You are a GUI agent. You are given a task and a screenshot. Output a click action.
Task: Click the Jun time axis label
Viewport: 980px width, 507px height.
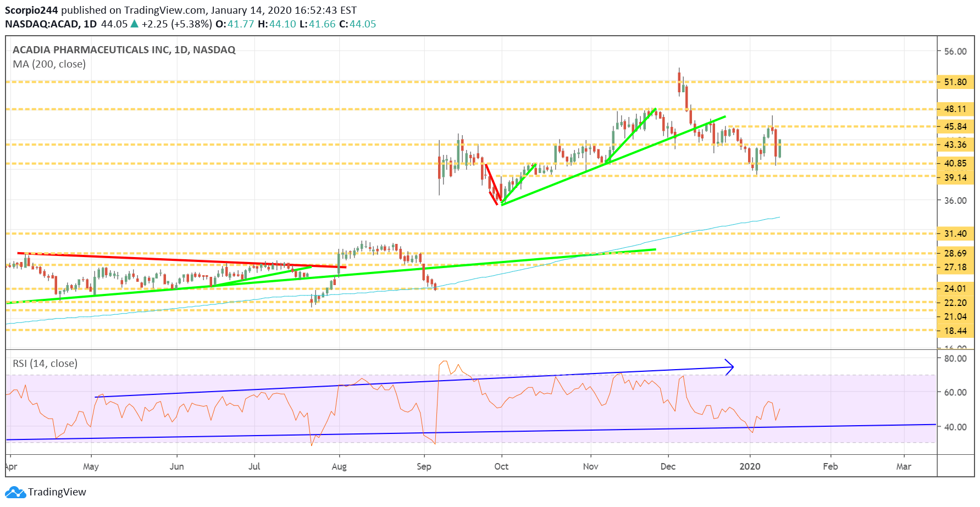tap(176, 466)
